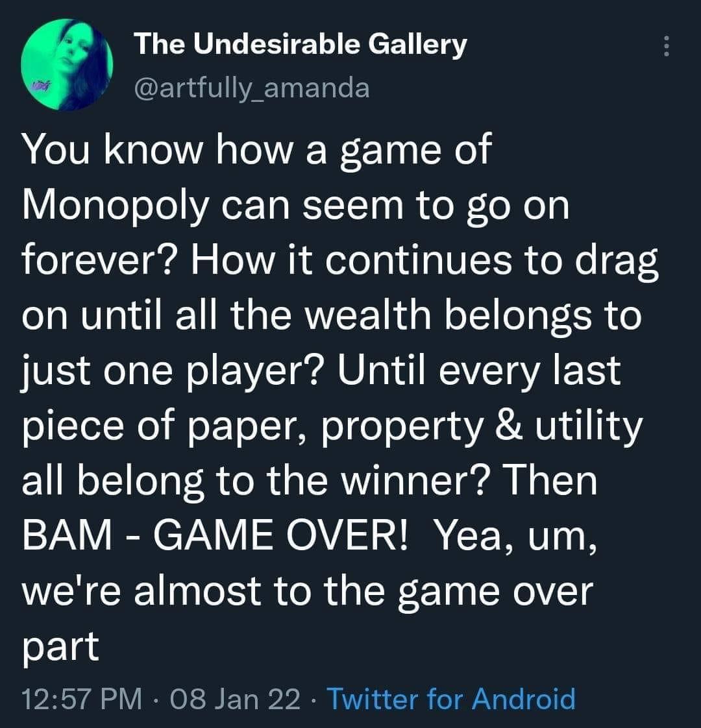Click the BAM - GAME OVER! text
This screenshot has width=701, height=728.
click(x=216, y=536)
